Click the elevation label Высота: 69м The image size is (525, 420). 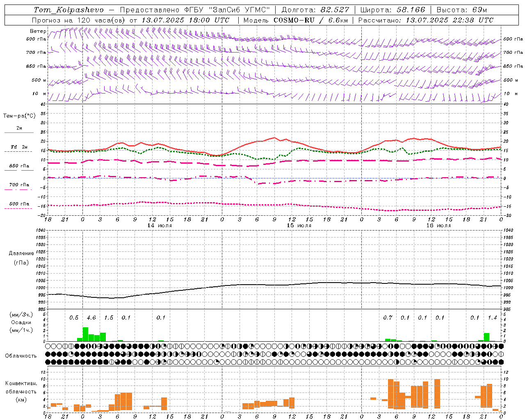coord(462,10)
